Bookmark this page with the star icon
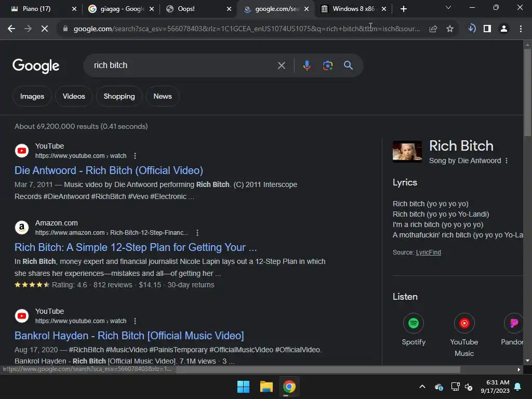The width and height of the screenshot is (532, 399). coord(450,29)
